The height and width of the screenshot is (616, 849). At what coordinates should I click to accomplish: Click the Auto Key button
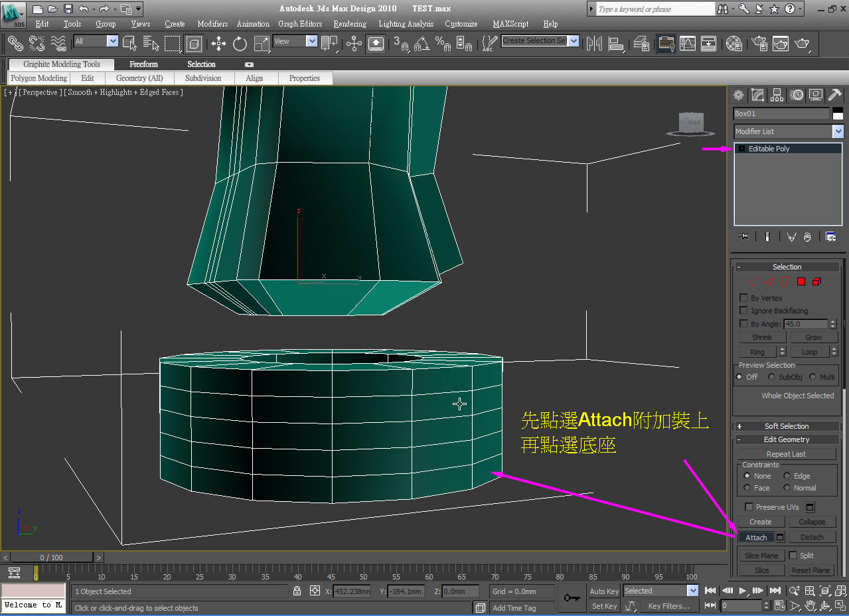(x=604, y=591)
